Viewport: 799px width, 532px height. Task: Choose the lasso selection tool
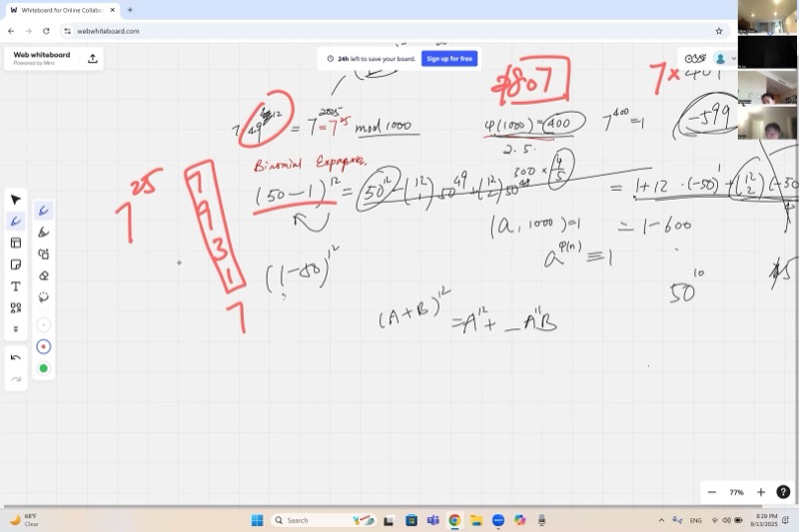coord(43,297)
